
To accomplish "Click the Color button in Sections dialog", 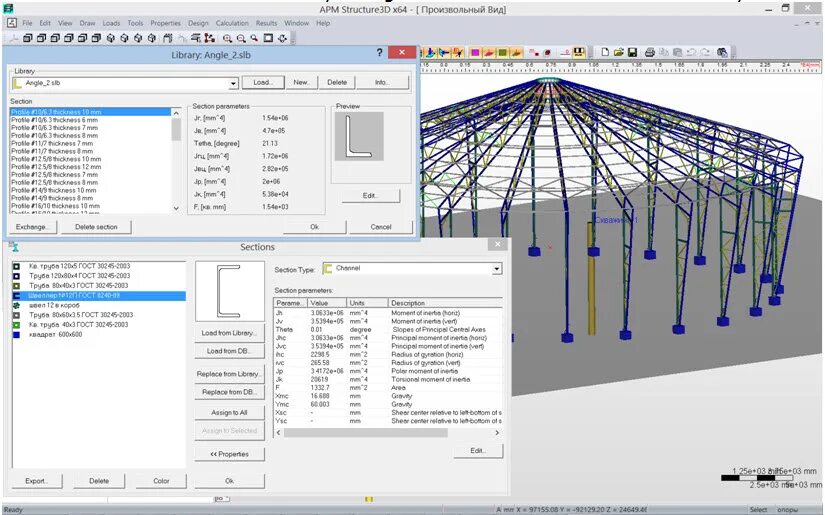I will coord(162,481).
